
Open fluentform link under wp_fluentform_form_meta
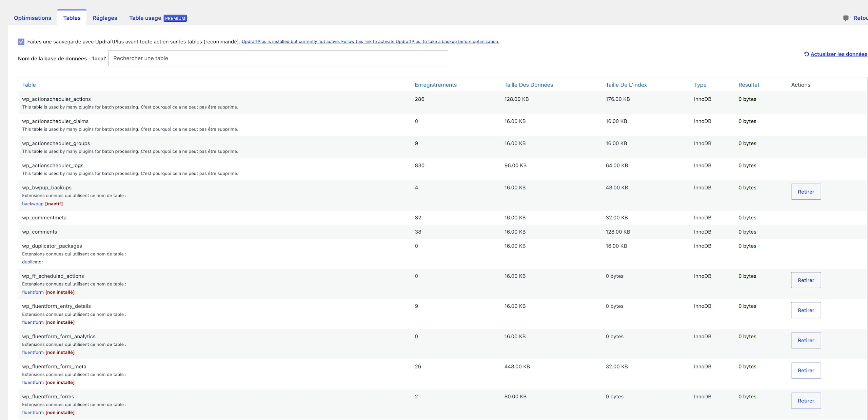click(33, 382)
